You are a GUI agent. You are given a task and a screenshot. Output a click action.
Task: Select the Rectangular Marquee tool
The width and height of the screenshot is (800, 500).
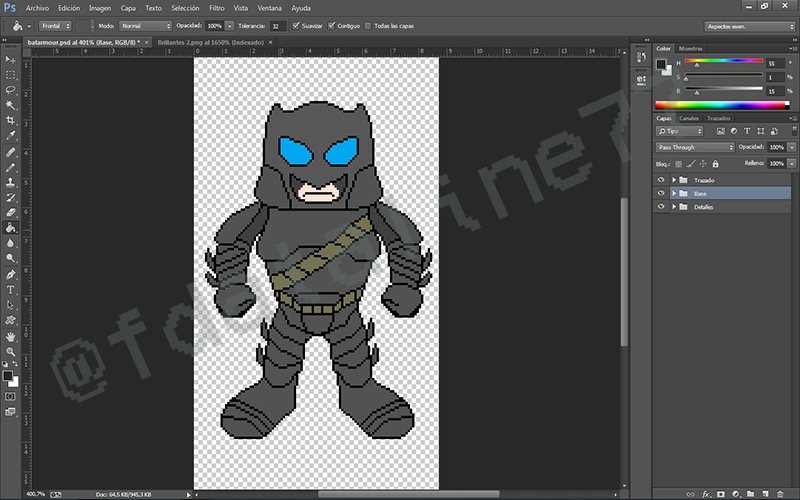tap(10, 75)
